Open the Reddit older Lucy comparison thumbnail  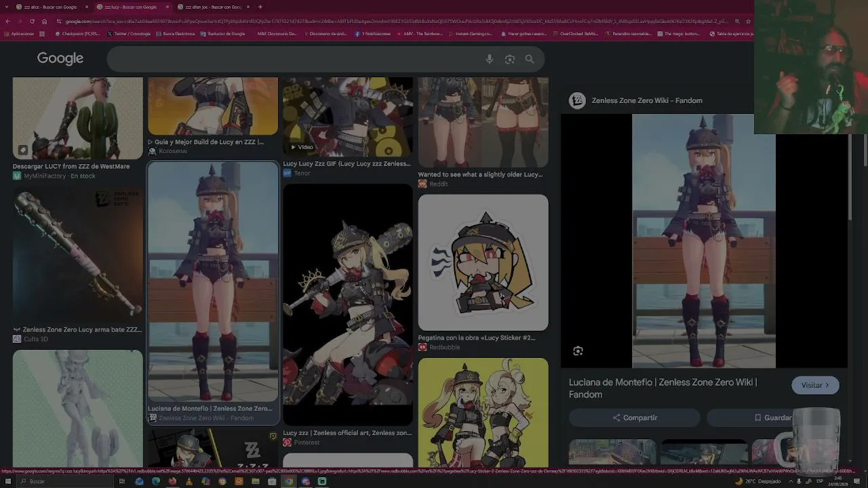coord(483,122)
